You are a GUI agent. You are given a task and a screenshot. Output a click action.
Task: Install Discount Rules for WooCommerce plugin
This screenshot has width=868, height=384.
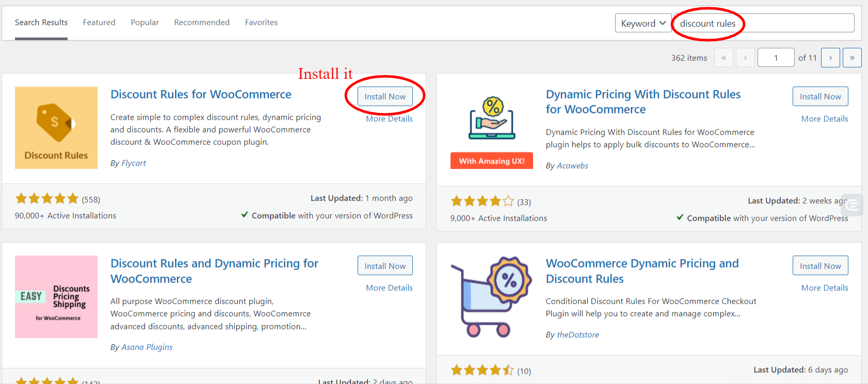point(385,96)
